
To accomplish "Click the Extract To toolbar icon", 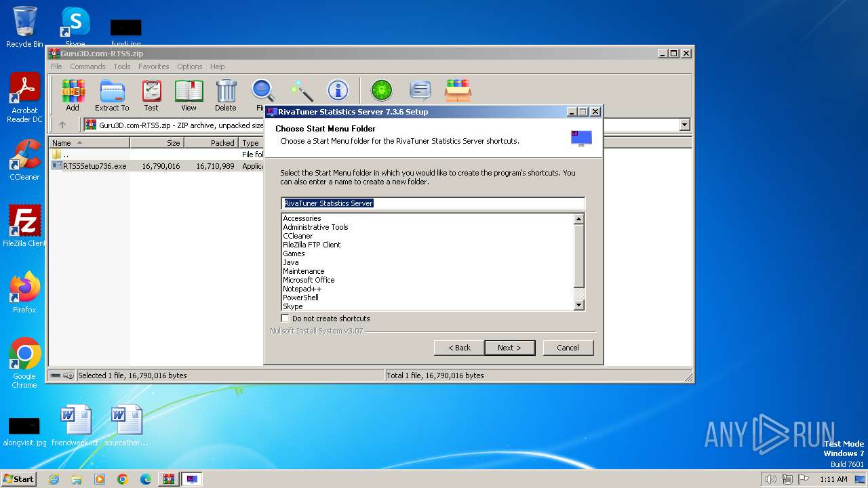I will click(112, 95).
